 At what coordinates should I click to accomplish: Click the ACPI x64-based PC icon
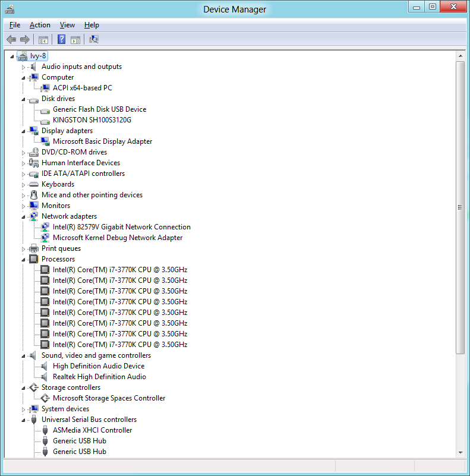click(45, 88)
